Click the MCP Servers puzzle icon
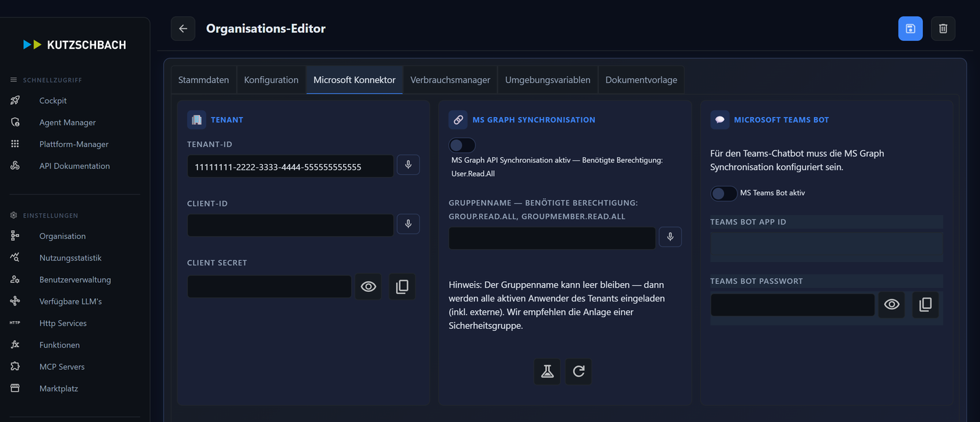Image resolution: width=980 pixels, height=422 pixels. (x=15, y=367)
